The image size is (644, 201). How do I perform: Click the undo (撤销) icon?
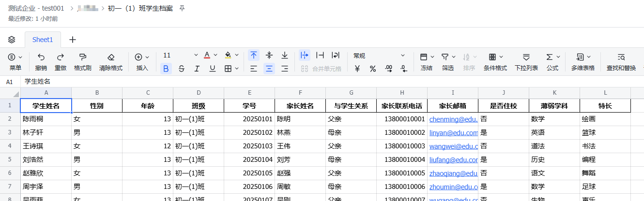[x=41, y=57]
